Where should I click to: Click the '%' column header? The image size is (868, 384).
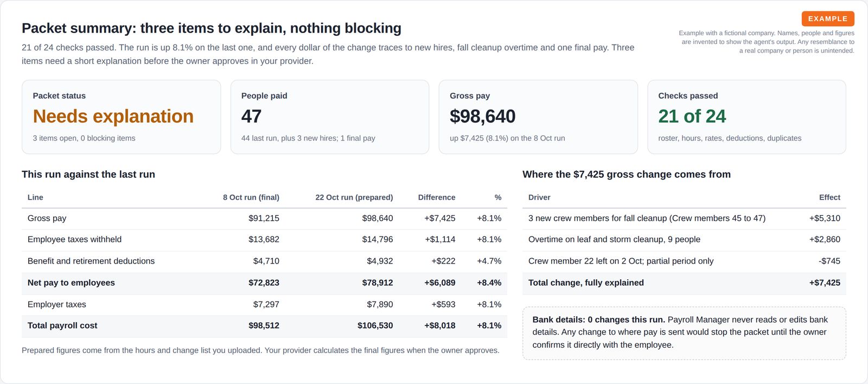(498, 197)
